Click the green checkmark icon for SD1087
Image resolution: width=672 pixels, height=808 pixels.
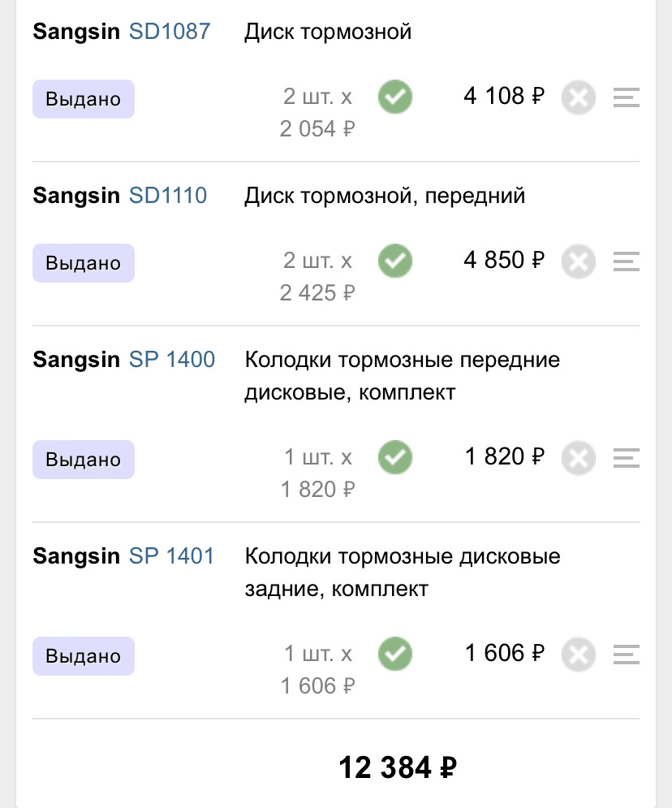tap(395, 97)
